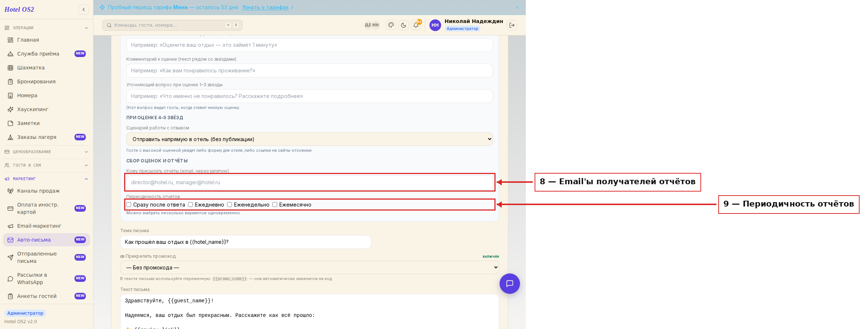This screenshot has width=868, height=329.
Task: Click the «Оцените ваш отдых» placeholder field
Action: click(x=309, y=45)
